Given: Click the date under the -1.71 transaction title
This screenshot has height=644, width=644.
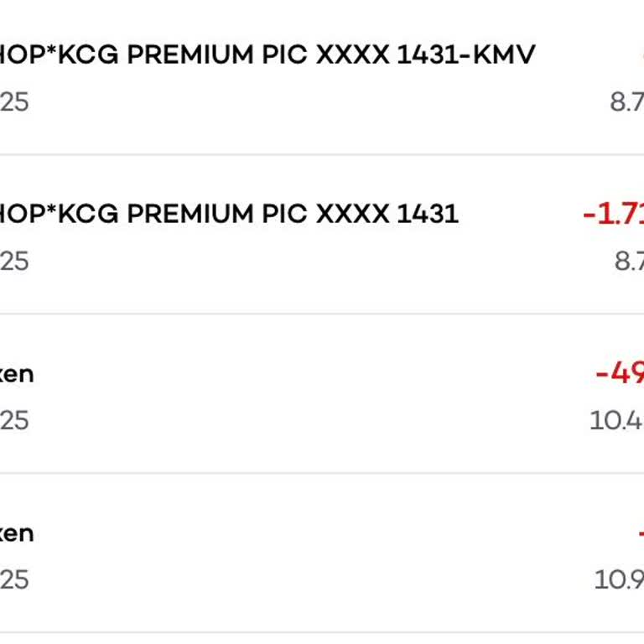Looking at the screenshot, I should (x=13, y=262).
